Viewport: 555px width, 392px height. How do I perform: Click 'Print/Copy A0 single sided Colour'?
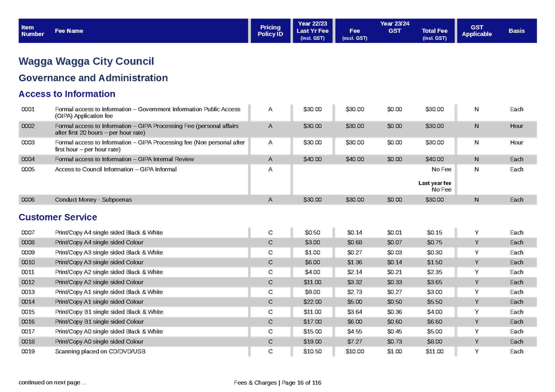tap(99, 341)
